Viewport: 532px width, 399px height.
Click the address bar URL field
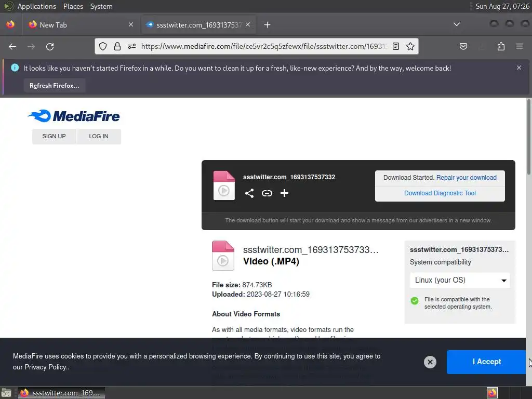(263, 46)
